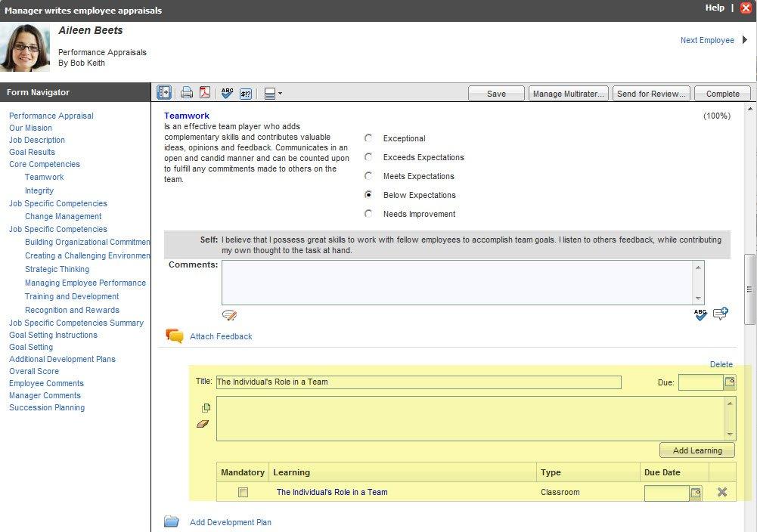This screenshot has height=532, width=757.
Task: Click the Add Learning button
Action: click(697, 450)
